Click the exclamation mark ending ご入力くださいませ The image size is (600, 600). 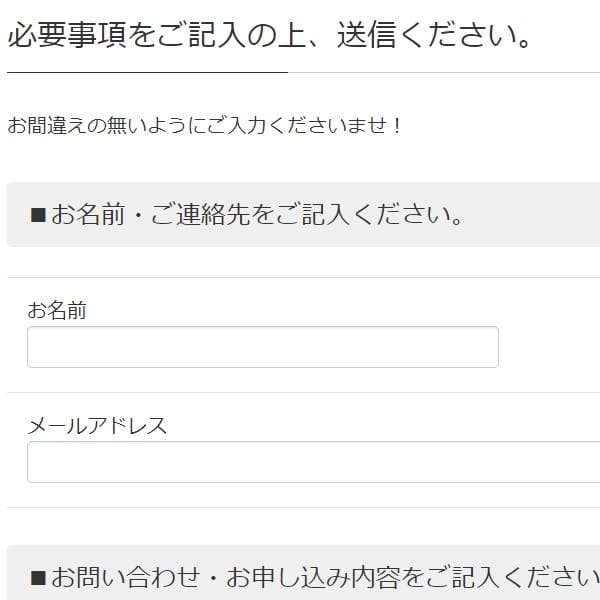tap(398, 126)
